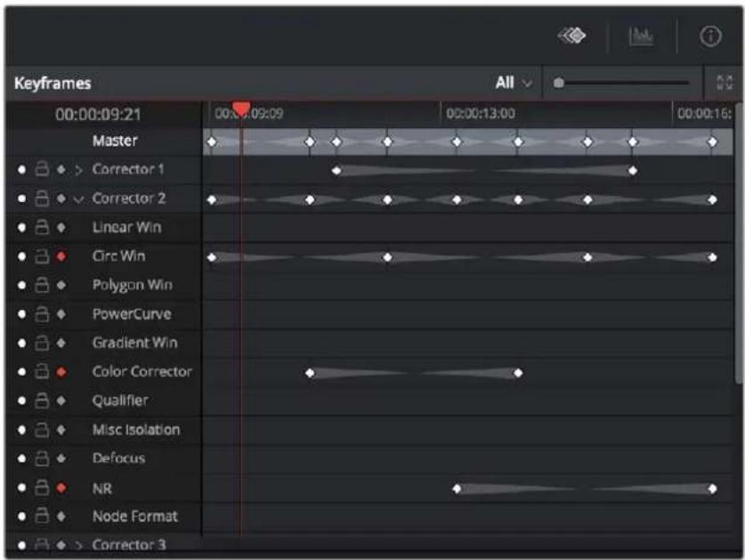Open the Keyframes palette icon
The image size is (745, 560).
[571, 36]
